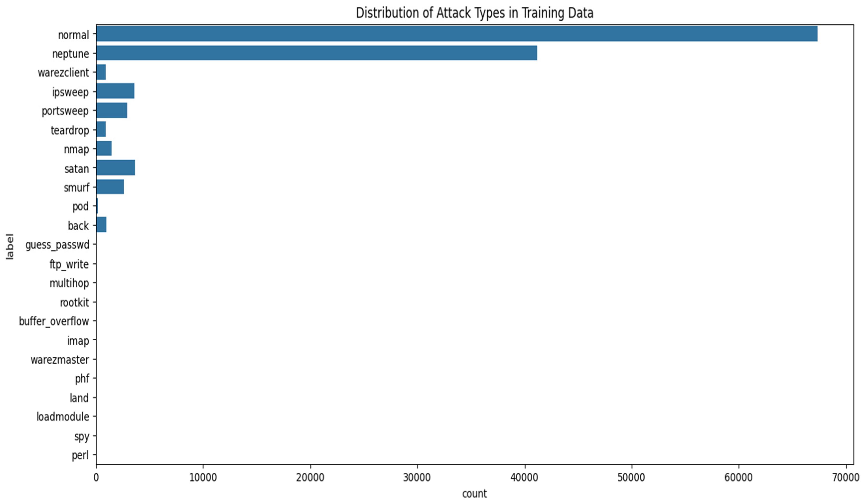The image size is (866, 504).
Task: Click the portsweep bar
Action: point(112,110)
